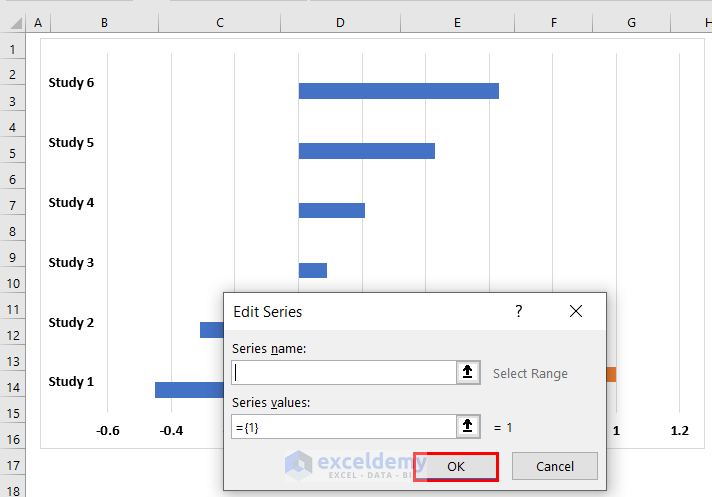Click the -0.6 horizontal axis label

coord(107,431)
